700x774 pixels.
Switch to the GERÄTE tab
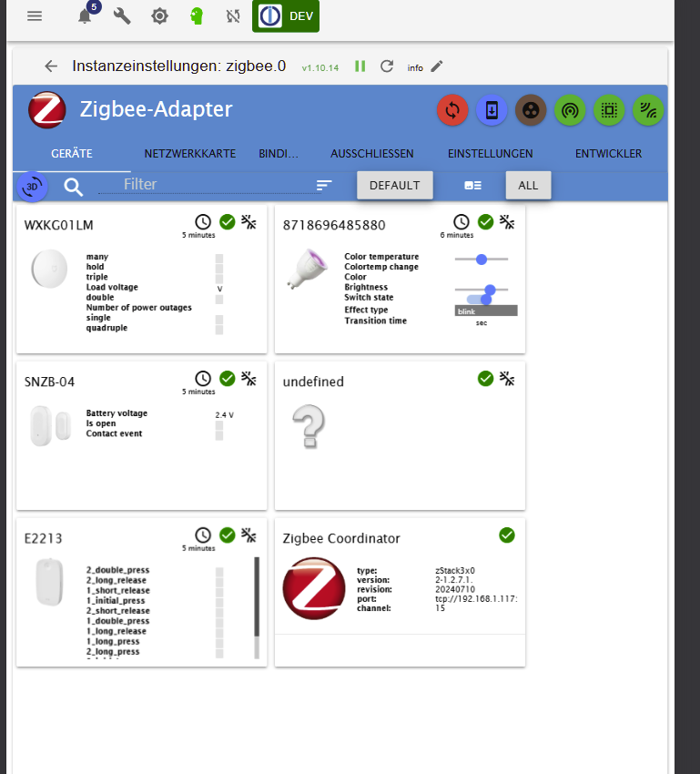point(72,154)
